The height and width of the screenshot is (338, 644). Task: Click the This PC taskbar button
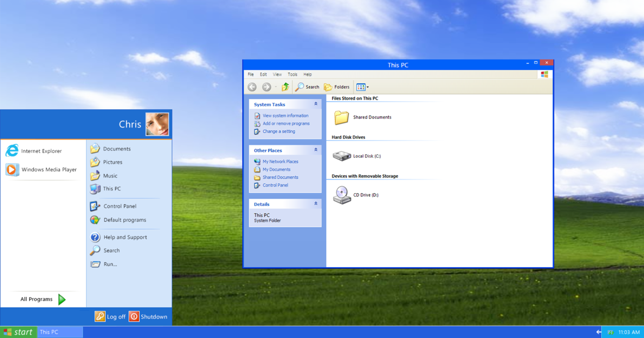click(x=60, y=332)
